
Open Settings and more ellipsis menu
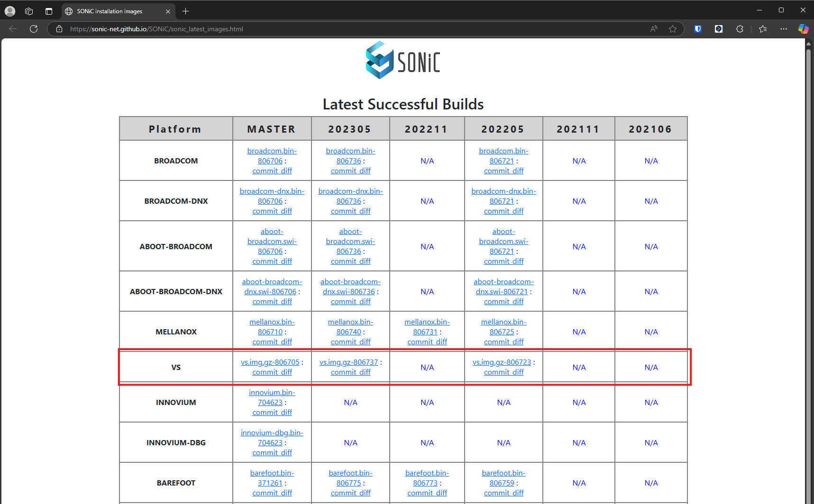(x=783, y=29)
